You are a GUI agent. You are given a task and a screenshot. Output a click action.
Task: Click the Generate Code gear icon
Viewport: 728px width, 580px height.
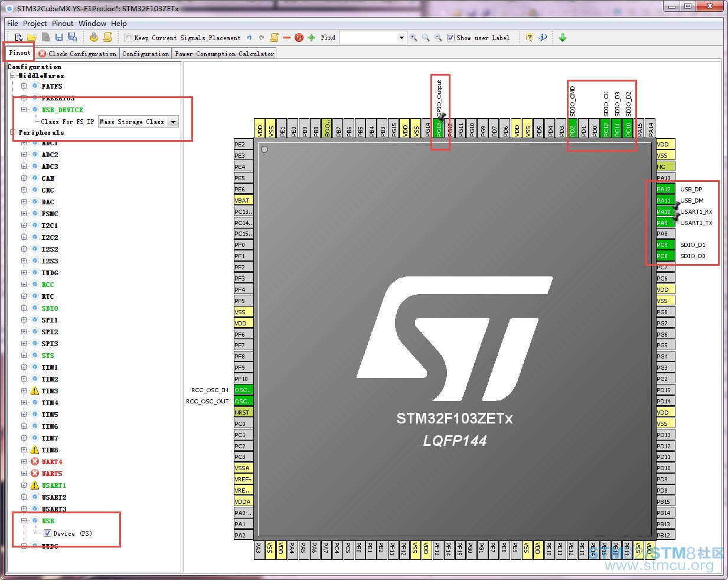[x=94, y=37]
